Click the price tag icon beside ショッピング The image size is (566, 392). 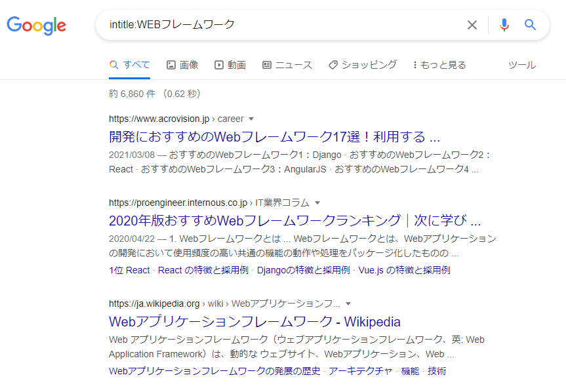[x=334, y=65]
